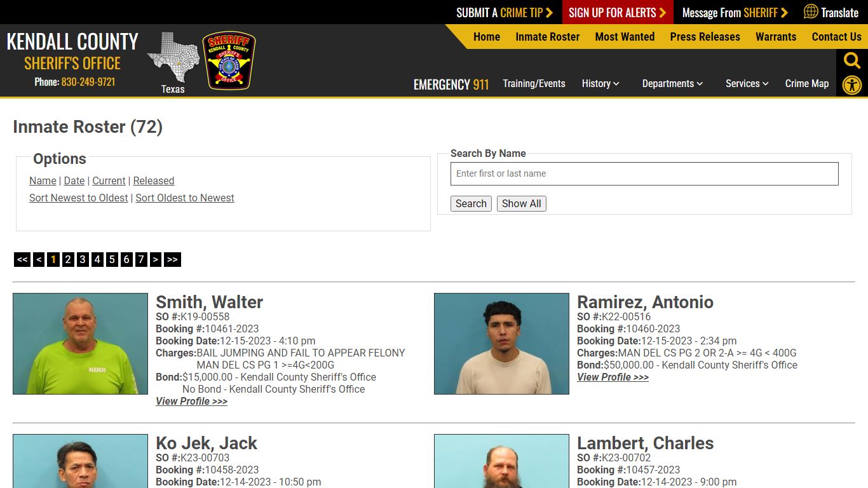Click the Inmate Roster (72) heading
Image resolution: width=868 pixels, height=488 pixels.
coord(88,126)
